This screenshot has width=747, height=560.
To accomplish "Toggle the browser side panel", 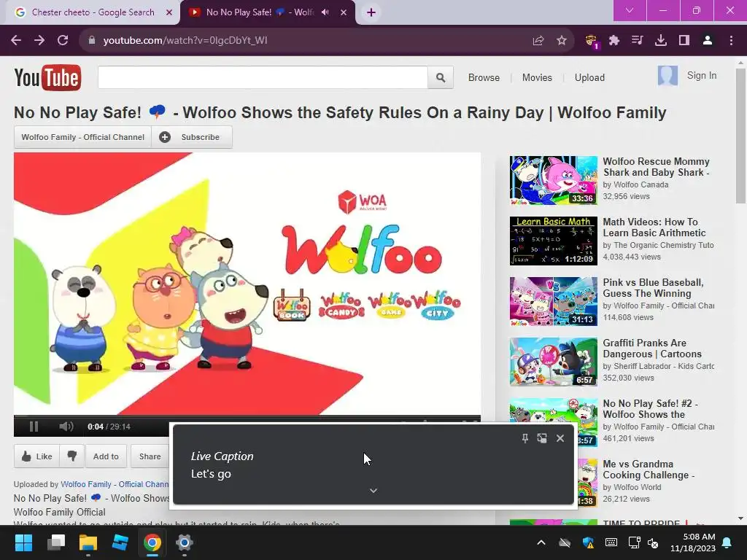I will coord(684,41).
